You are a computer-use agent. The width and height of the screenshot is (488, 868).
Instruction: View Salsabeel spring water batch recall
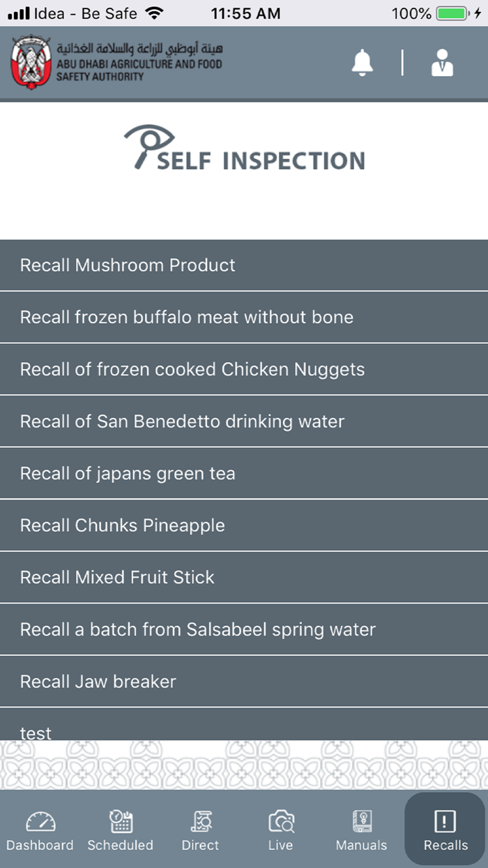(x=244, y=629)
